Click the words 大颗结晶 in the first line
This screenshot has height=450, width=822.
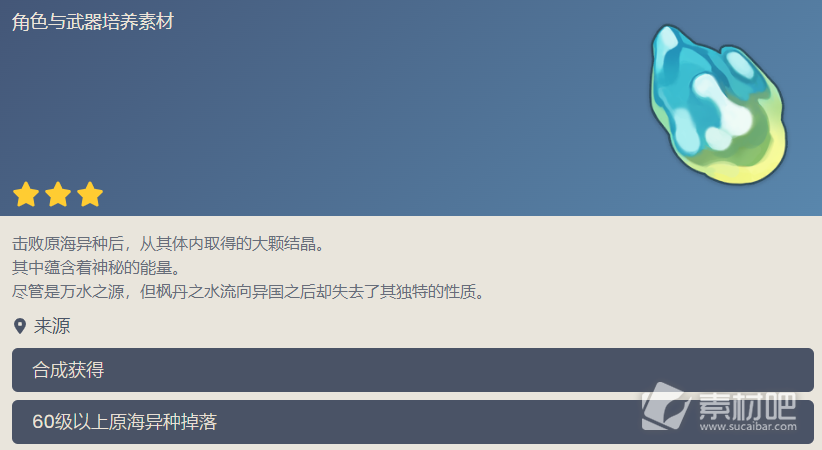click(x=284, y=244)
